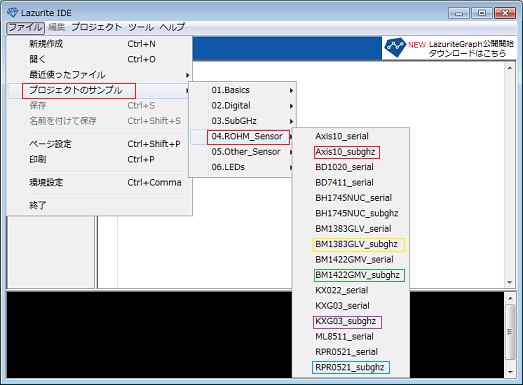Choose 終了 to quit the IDE
The height and width of the screenshot is (385, 523).
99,205
